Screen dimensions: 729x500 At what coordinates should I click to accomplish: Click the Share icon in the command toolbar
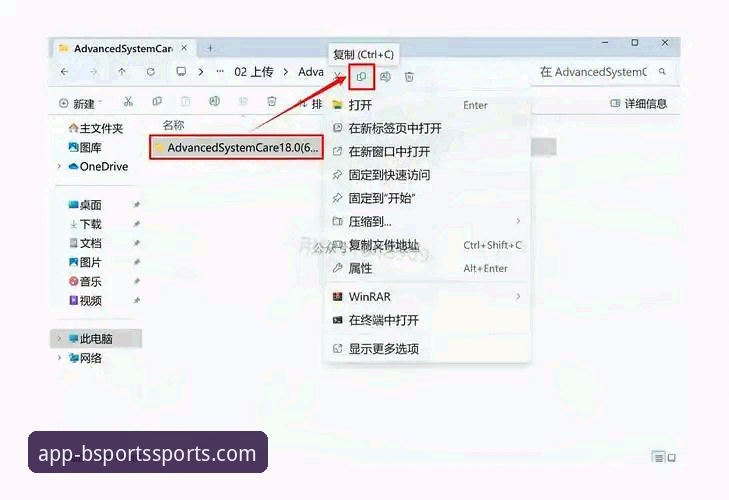pos(243,101)
